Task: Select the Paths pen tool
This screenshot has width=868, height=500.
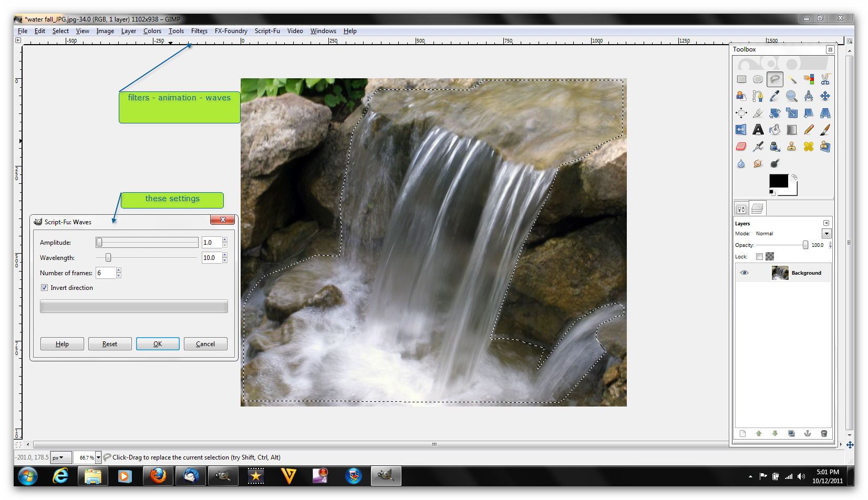Action: (x=758, y=96)
